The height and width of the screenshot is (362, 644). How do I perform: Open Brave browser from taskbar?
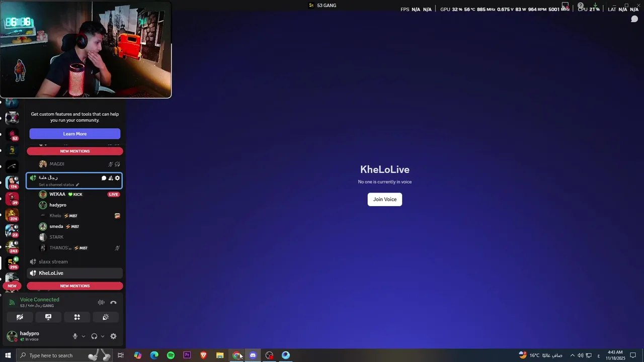pyautogui.click(x=203, y=355)
